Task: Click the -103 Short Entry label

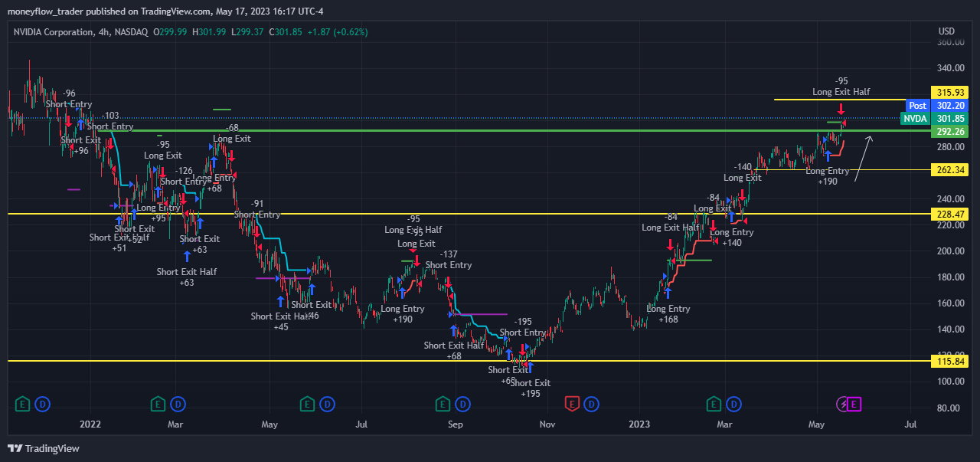Action: [x=110, y=121]
